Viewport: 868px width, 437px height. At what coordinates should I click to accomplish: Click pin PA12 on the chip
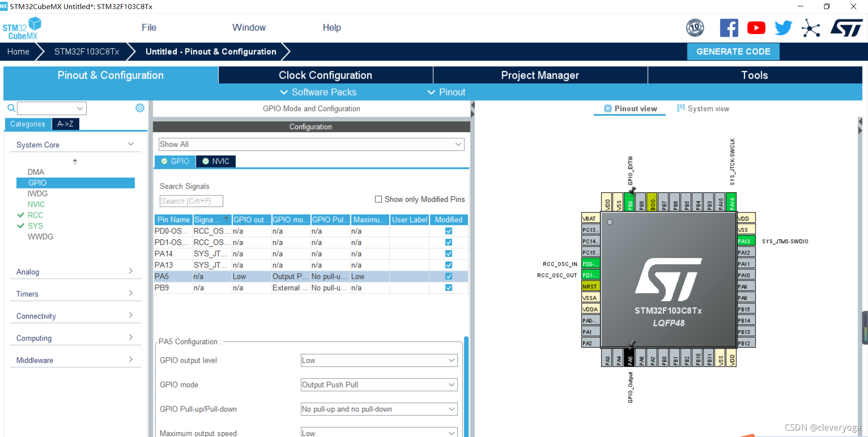pyautogui.click(x=746, y=252)
